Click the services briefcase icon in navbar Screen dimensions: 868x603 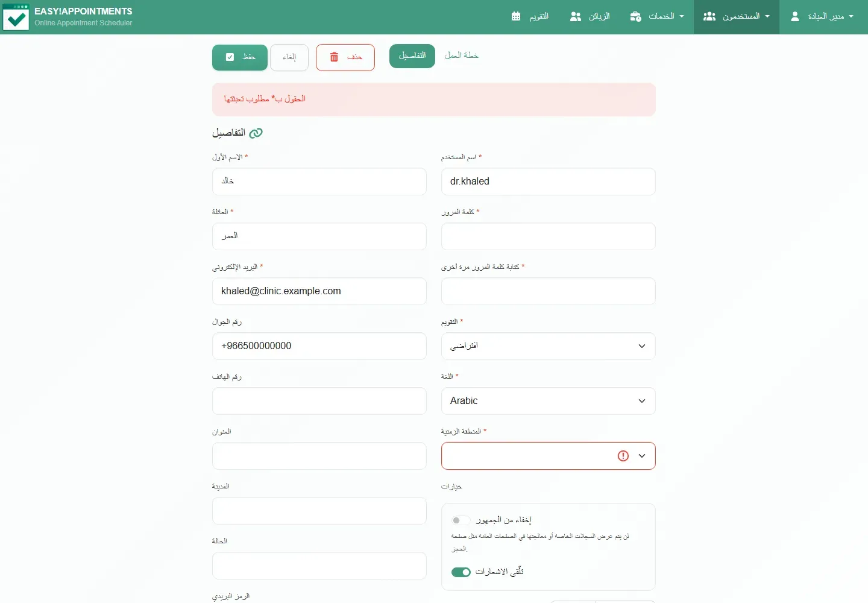coord(635,16)
